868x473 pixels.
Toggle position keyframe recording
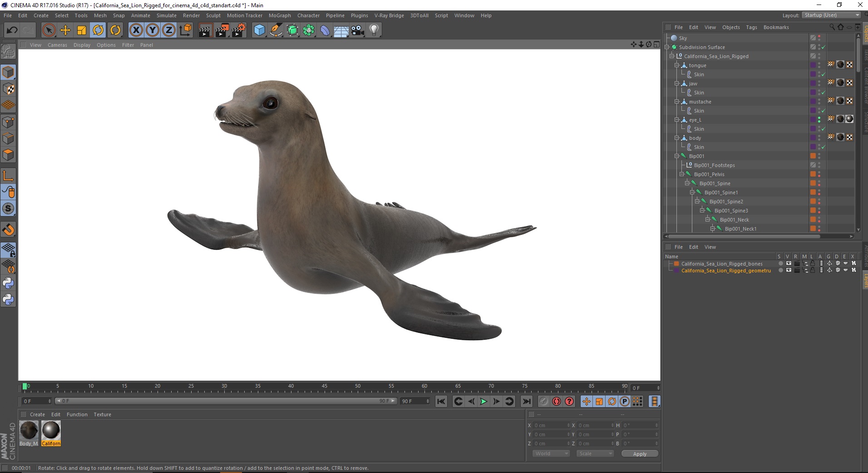pos(587,401)
